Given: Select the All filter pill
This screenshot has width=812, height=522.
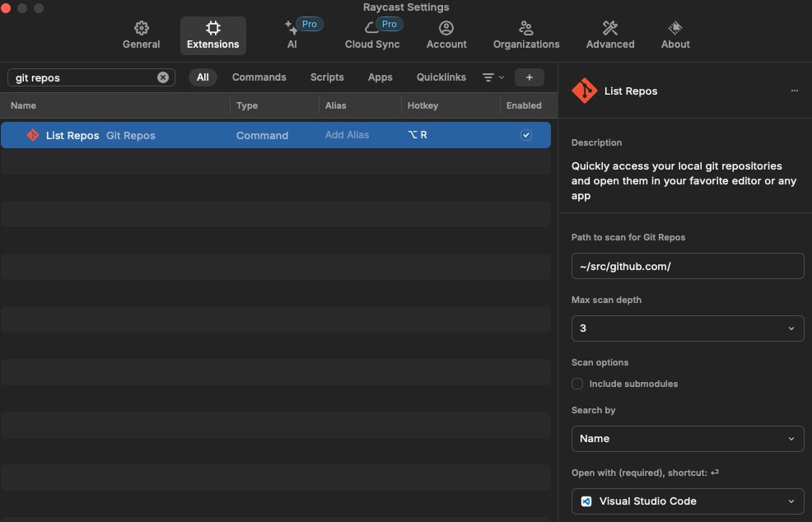Looking at the screenshot, I should [x=203, y=77].
